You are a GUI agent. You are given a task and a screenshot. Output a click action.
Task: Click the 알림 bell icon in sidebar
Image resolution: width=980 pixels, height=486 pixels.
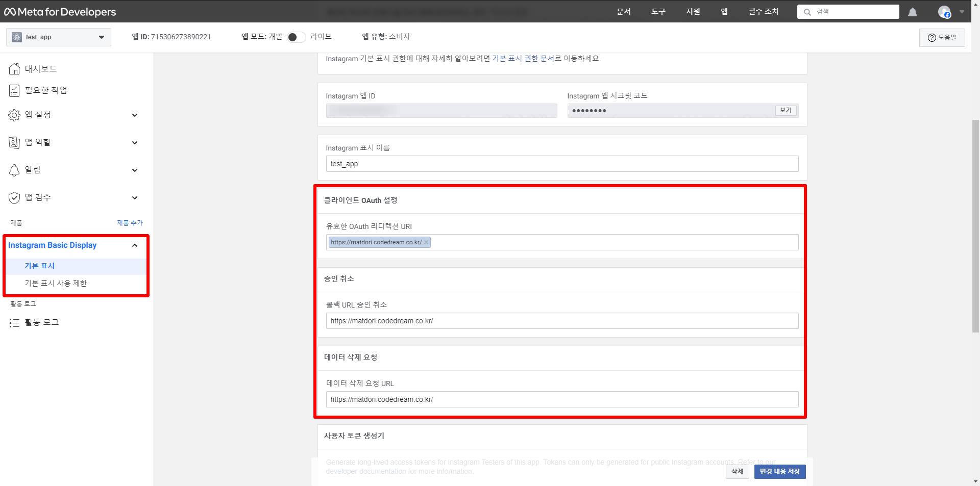pyautogui.click(x=14, y=170)
